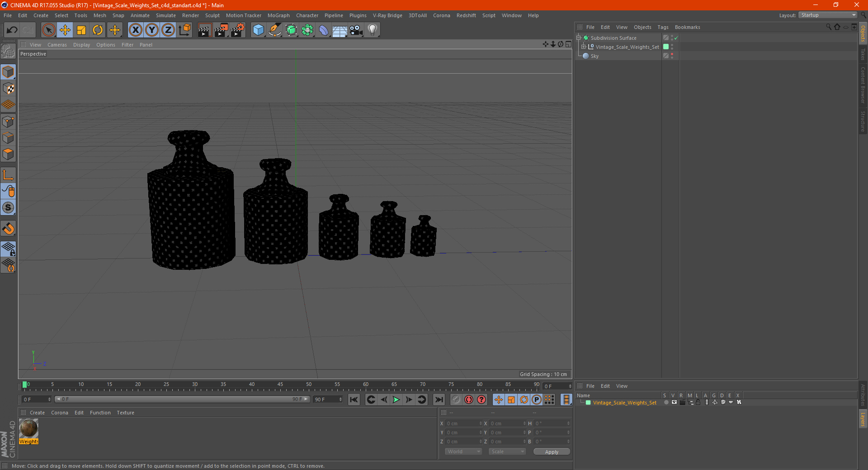The image size is (868, 470).
Task: Open the MoGraph menu
Action: tap(278, 15)
